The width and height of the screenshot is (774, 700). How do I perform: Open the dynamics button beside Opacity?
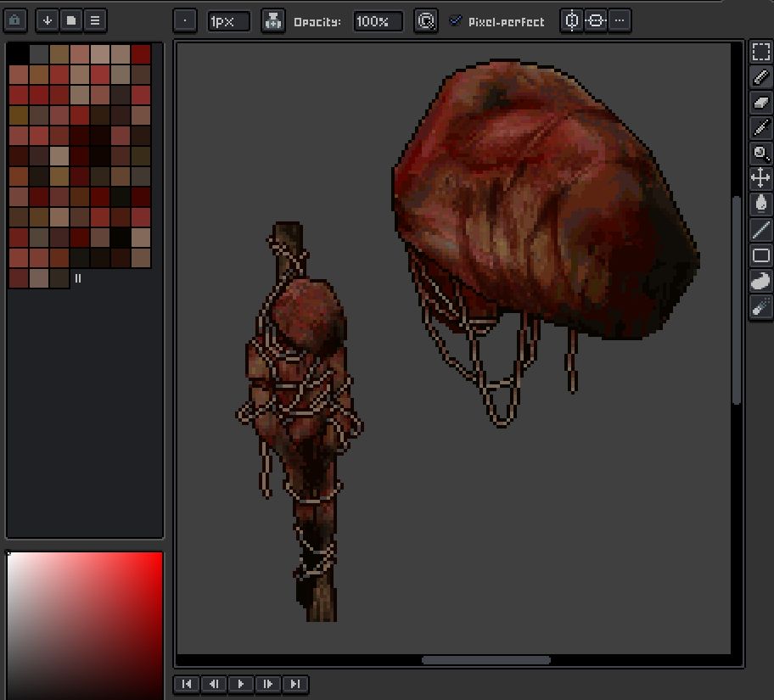[x=425, y=21]
